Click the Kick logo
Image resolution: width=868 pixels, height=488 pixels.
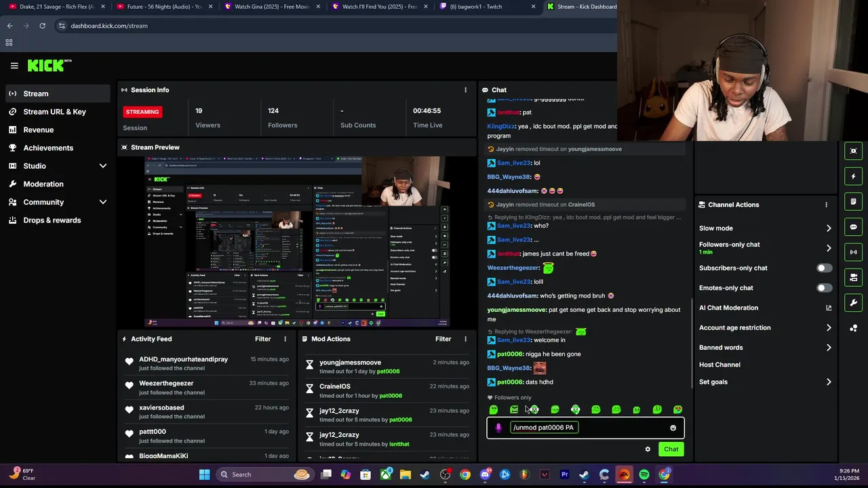pos(50,66)
